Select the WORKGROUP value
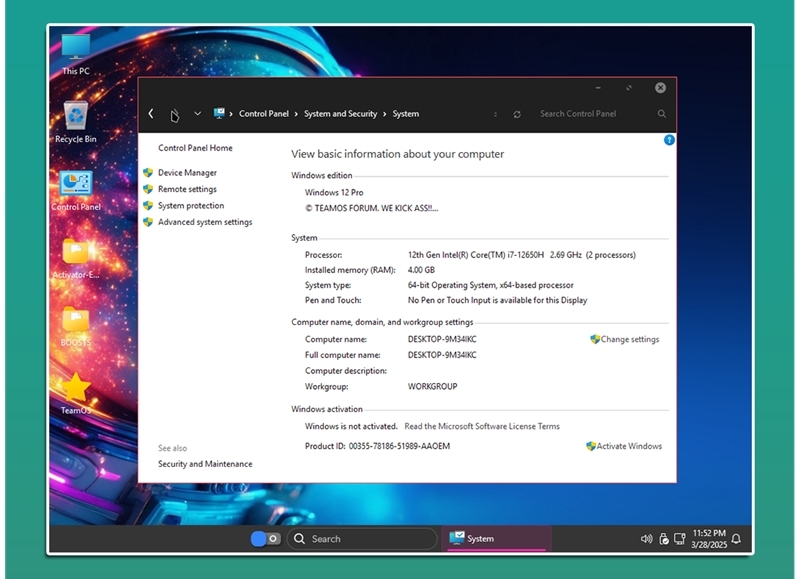Image resolution: width=800 pixels, height=579 pixels. click(x=432, y=386)
